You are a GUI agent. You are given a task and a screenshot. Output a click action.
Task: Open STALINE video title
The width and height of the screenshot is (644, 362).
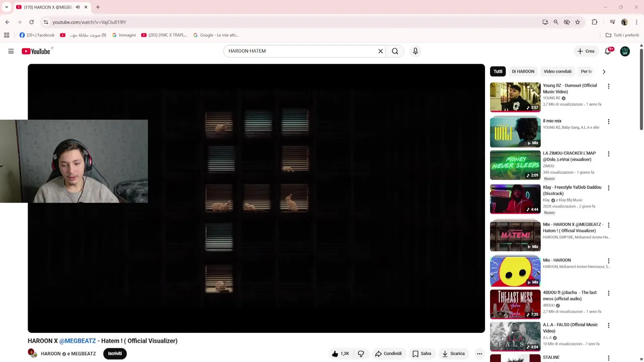(551, 357)
